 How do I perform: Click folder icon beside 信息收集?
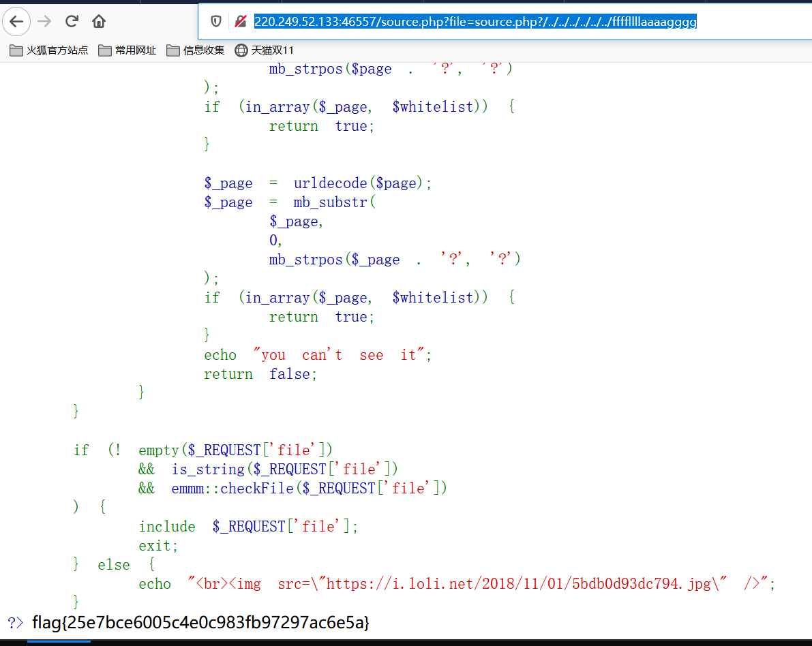[173, 50]
